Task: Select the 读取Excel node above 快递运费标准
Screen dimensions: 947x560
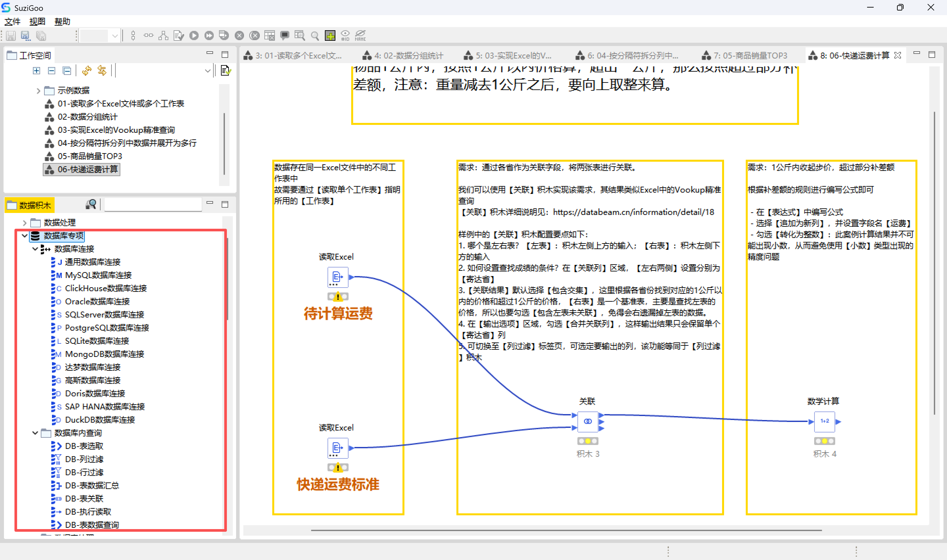Action: pyautogui.click(x=337, y=448)
